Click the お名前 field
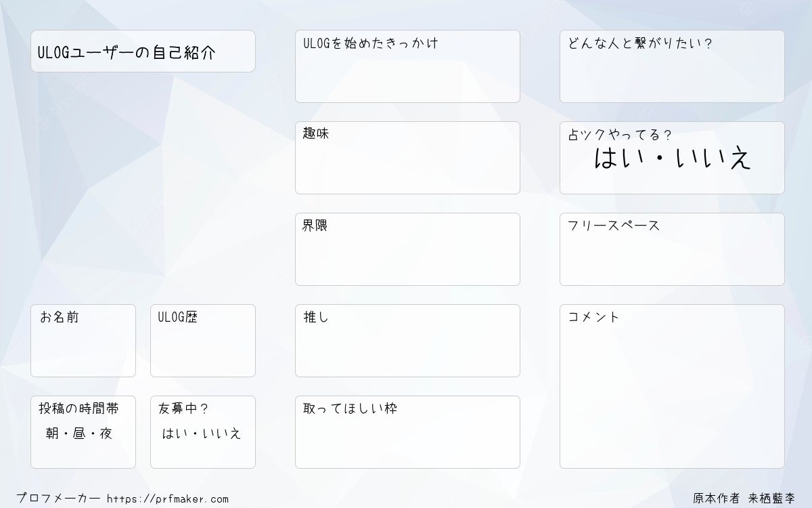 click(x=83, y=341)
